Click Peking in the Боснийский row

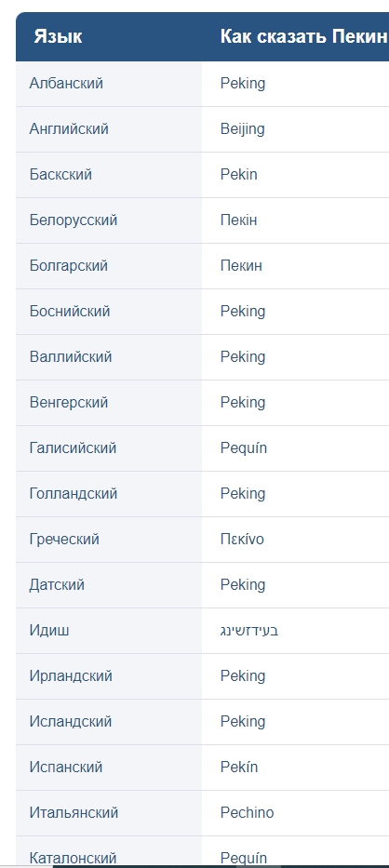coord(243,312)
